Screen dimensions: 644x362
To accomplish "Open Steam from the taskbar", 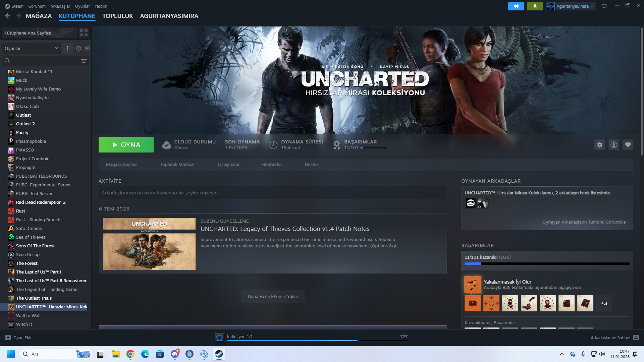I will point(219,354).
